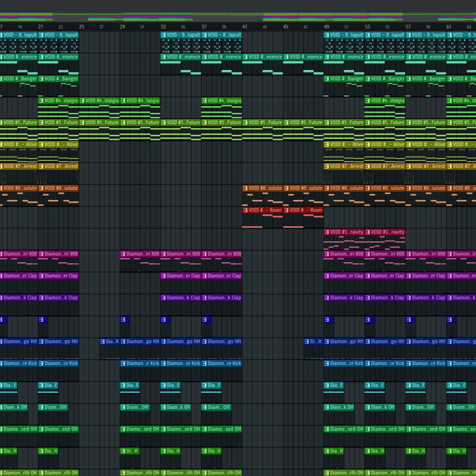This screenshot has width=476, height=476.
Task: Click the pattern icon on VOID ravity clip at bar 49
Action: coord(327,232)
